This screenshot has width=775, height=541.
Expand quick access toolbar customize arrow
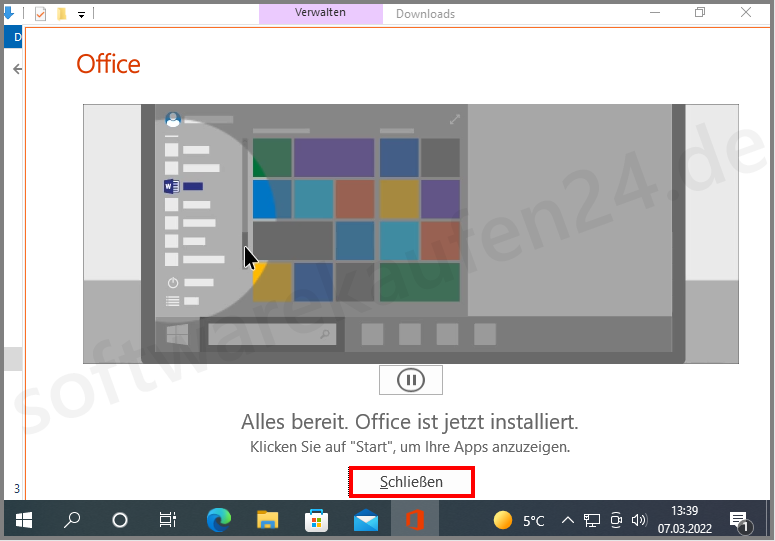[82, 14]
